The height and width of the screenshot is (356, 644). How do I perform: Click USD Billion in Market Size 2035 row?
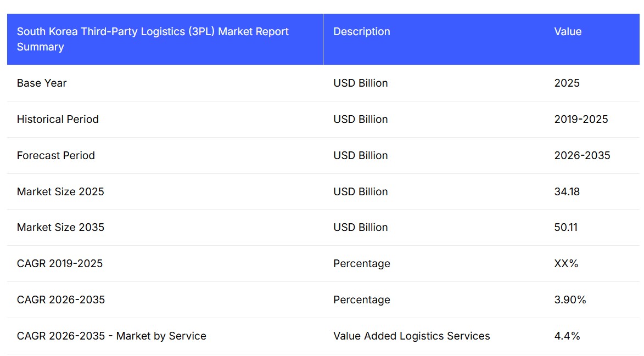[x=360, y=228]
